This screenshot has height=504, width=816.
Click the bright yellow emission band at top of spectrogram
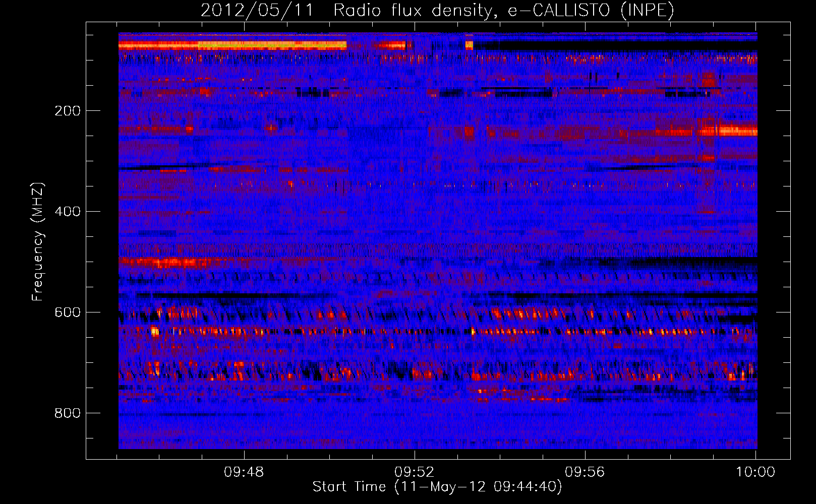point(232,45)
